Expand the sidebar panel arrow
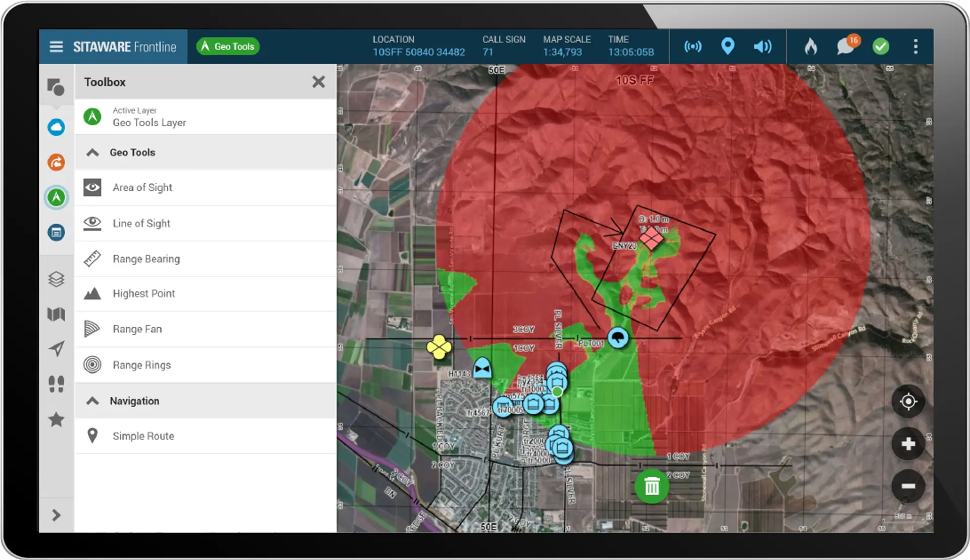Viewport: 970px width, 560px height. click(x=56, y=516)
